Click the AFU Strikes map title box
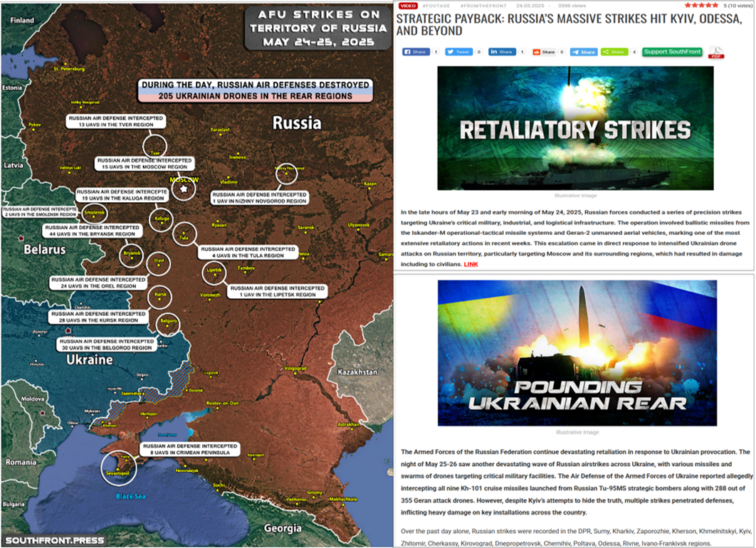 coord(318,28)
